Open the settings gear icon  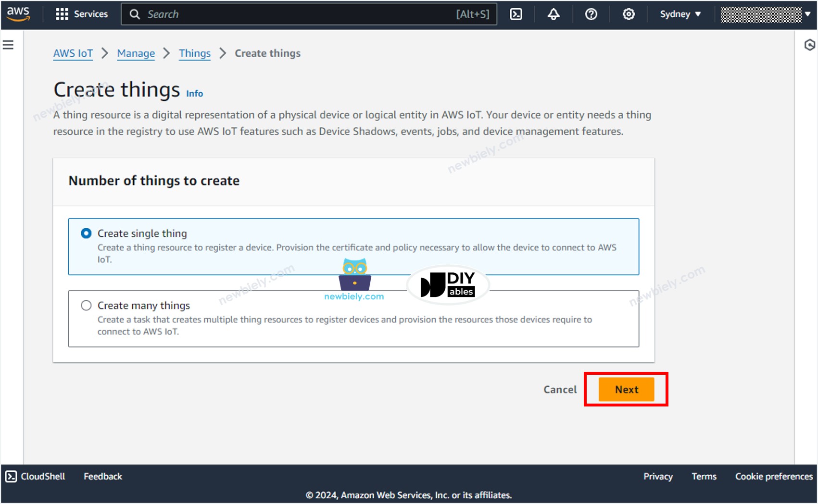[x=628, y=14]
